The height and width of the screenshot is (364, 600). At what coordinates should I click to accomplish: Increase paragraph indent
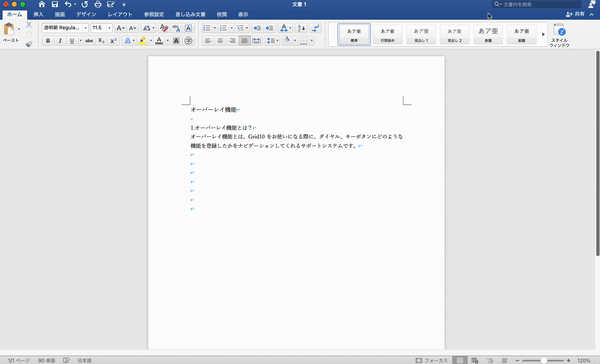(x=269, y=28)
